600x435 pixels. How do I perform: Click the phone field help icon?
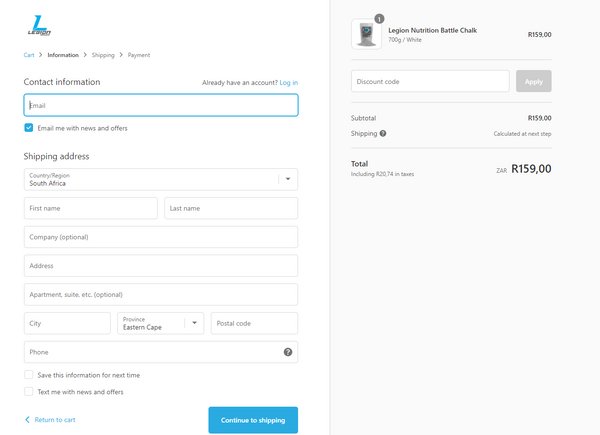pos(288,352)
